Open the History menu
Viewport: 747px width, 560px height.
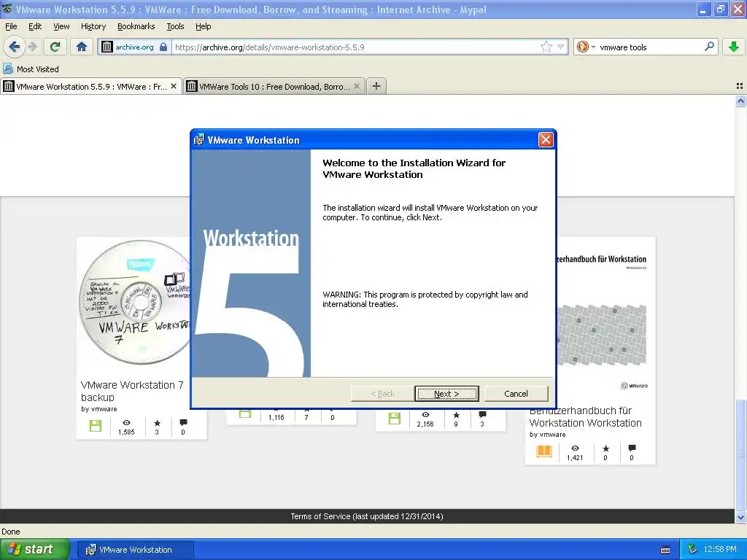tap(93, 26)
